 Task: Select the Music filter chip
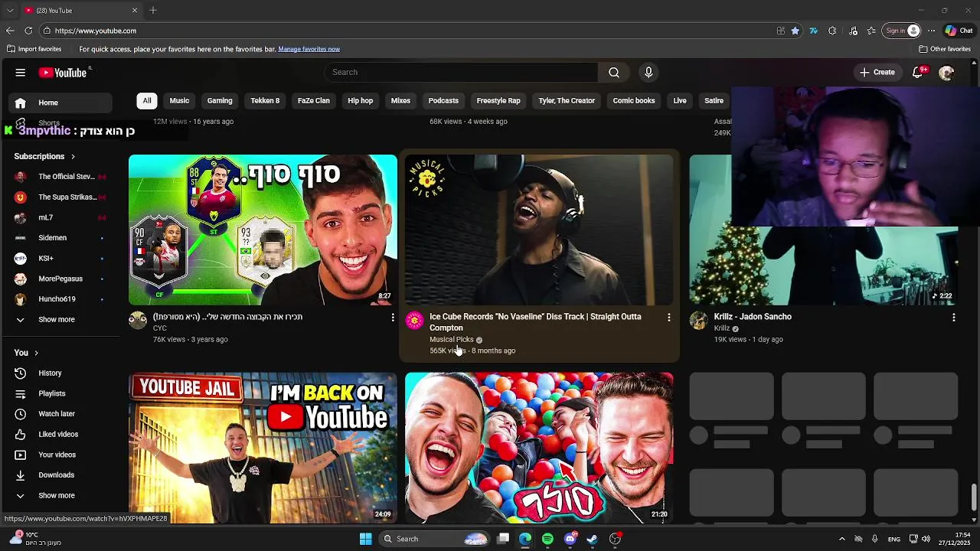coord(179,100)
